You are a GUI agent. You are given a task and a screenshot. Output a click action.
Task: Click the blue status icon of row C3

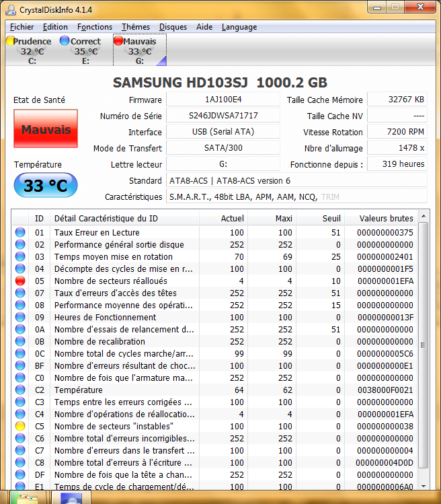(x=20, y=402)
